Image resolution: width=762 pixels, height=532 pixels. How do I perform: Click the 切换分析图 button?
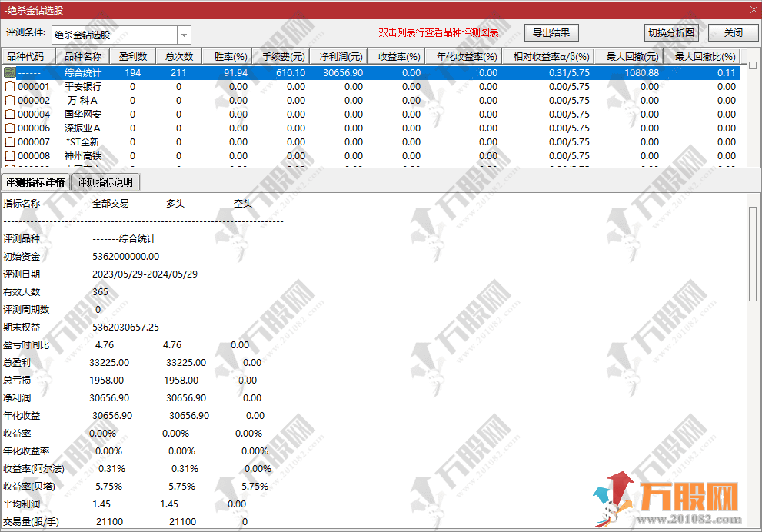click(x=671, y=33)
